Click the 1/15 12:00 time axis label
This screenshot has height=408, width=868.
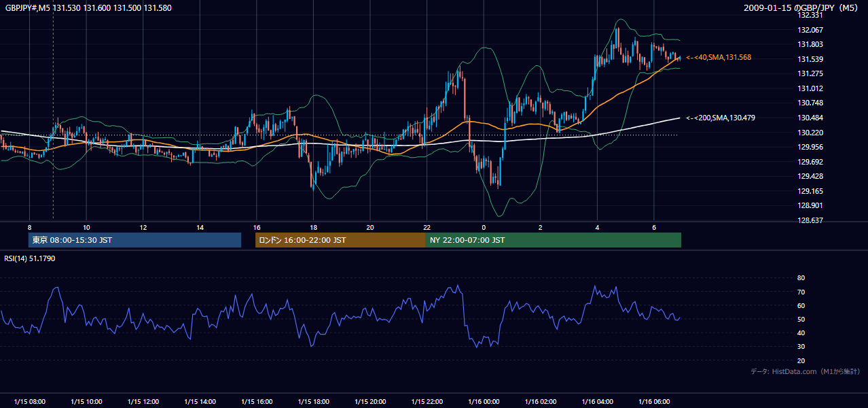click(x=143, y=402)
